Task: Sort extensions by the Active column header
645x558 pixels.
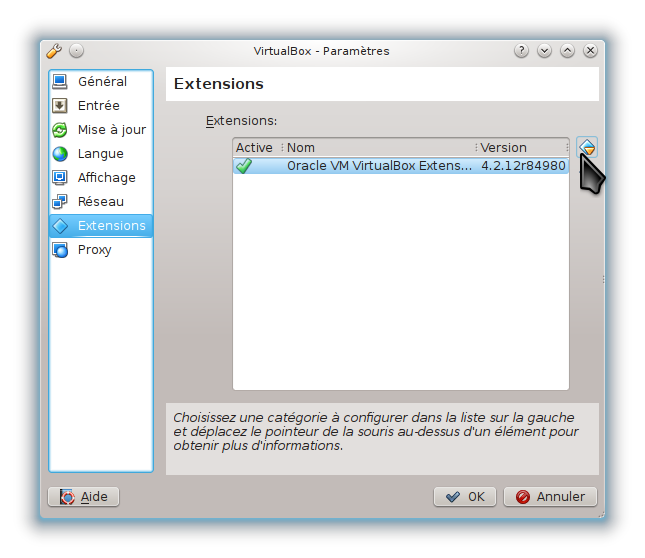Action: tap(258, 148)
